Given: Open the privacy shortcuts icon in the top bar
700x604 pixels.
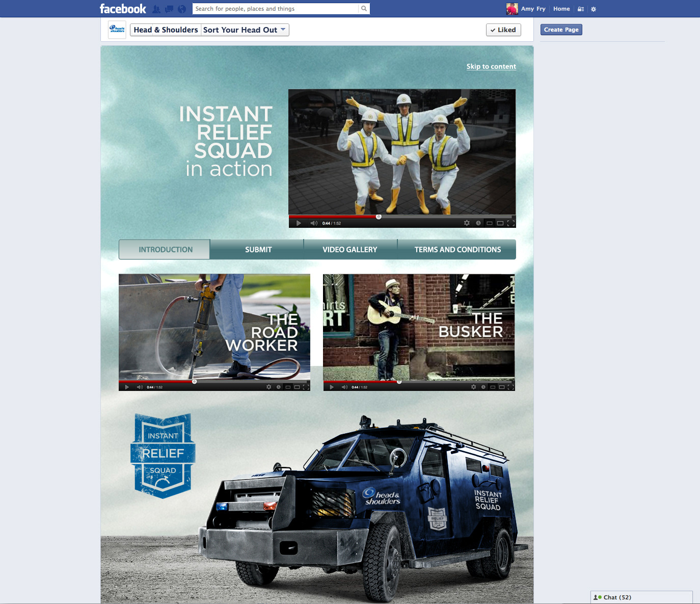Looking at the screenshot, I should click(x=581, y=9).
